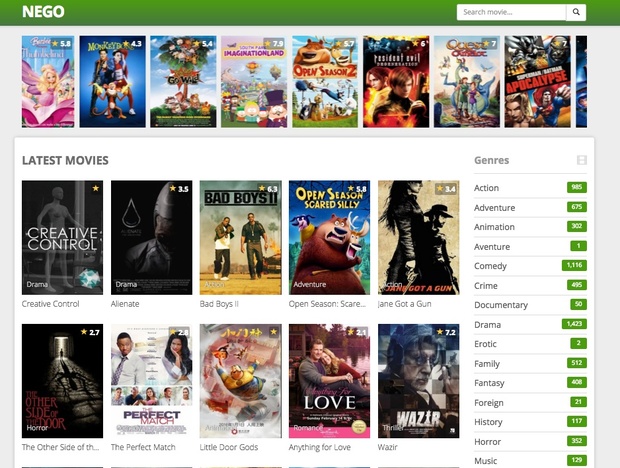The width and height of the screenshot is (620, 468).
Task: Click the 1,116 count badge for Comedy
Action: (x=575, y=265)
